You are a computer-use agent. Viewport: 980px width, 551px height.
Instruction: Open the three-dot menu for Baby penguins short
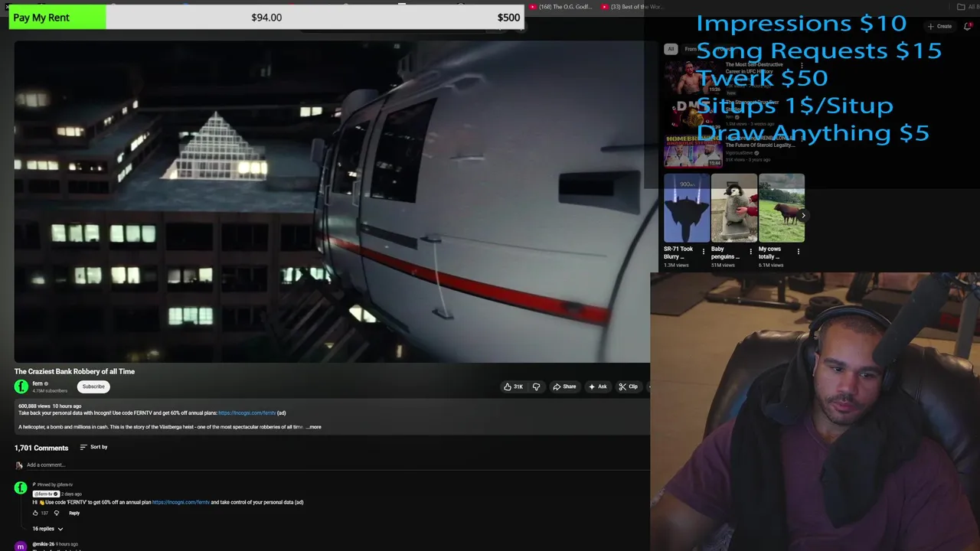(x=751, y=251)
